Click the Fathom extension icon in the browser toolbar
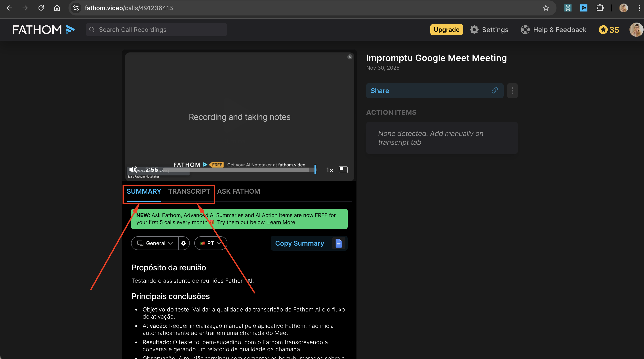 pos(583,8)
